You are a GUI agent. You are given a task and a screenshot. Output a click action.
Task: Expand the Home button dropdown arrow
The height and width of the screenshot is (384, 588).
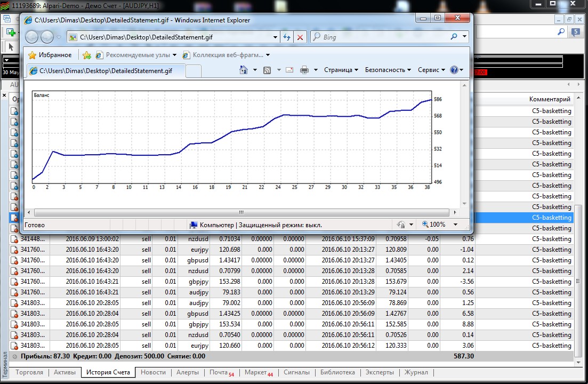(255, 70)
